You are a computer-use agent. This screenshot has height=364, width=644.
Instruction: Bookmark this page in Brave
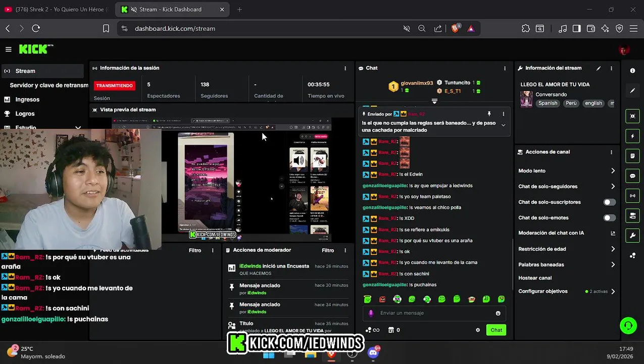pos(106,29)
